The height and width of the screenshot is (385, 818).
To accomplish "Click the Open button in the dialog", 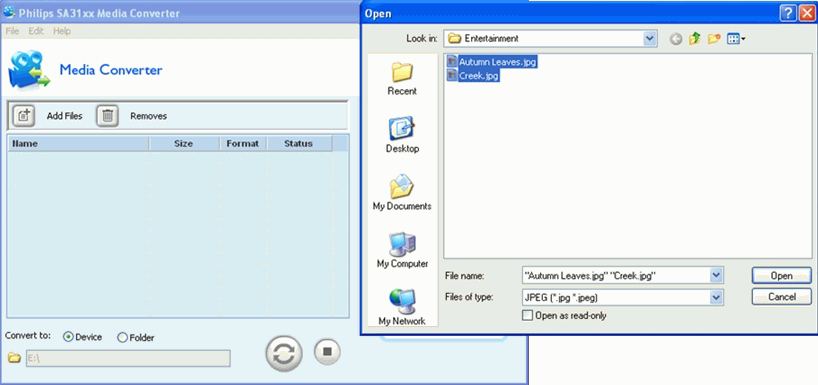I will (781, 276).
